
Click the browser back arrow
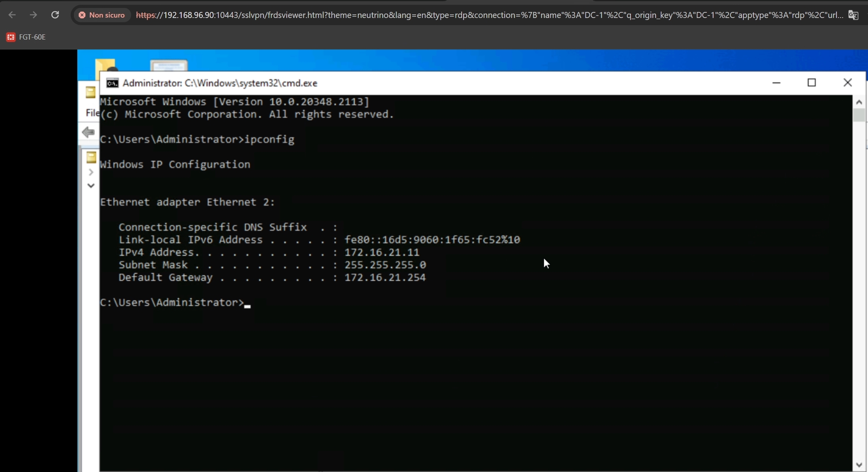pos(12,15)
